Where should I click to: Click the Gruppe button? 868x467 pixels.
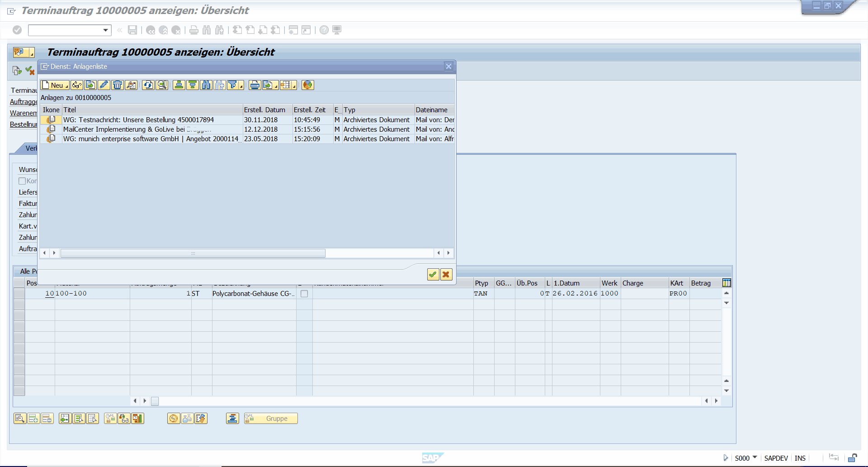(x=271, y=419)
